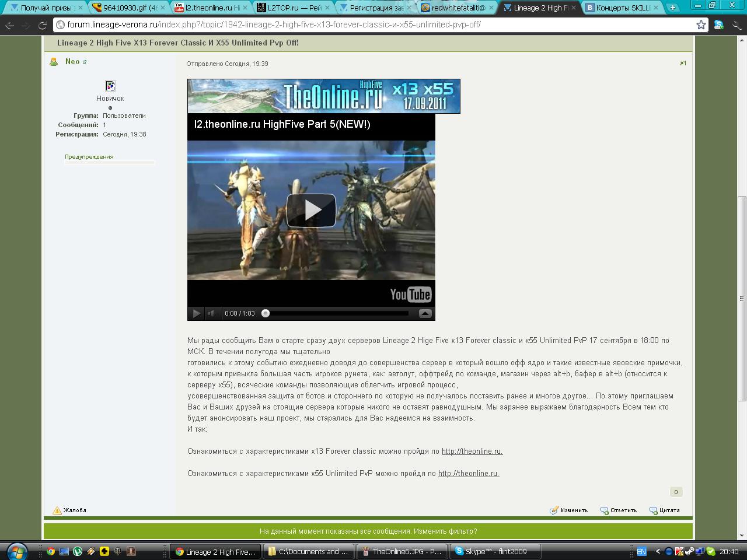Click the show desktop quick launch icon
The width and height of the screenshot is (747, 560).
64,551
